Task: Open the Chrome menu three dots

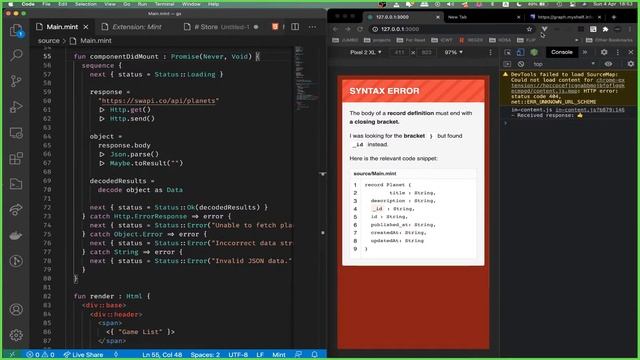Action: (x=630, y=29)
